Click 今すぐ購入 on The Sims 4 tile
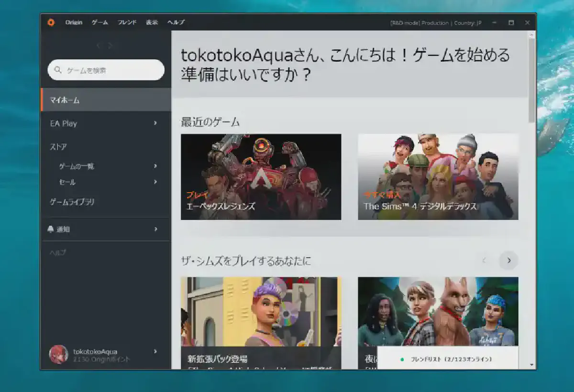The height and width of the screenshot is (392, 574). tap(382, 195)
